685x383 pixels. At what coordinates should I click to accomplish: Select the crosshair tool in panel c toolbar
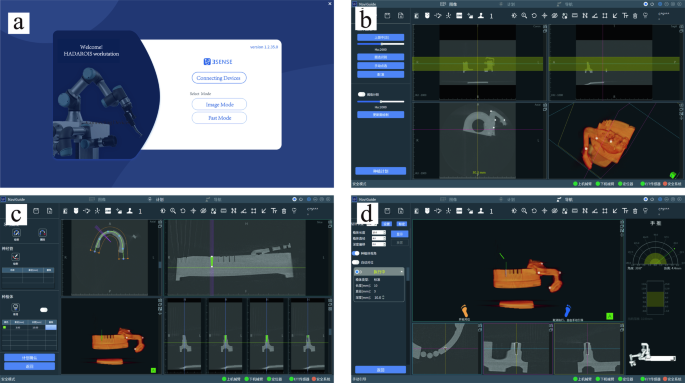(x=193, y=211)
